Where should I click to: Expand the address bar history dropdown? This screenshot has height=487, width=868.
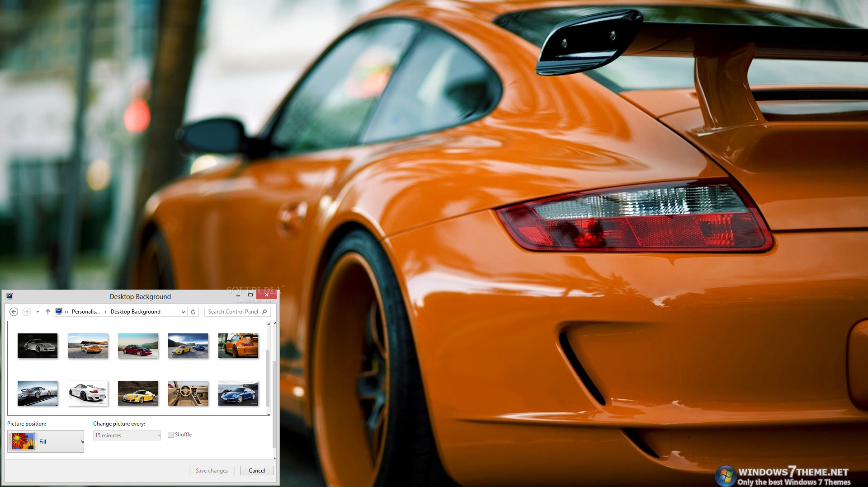(183, 312)
